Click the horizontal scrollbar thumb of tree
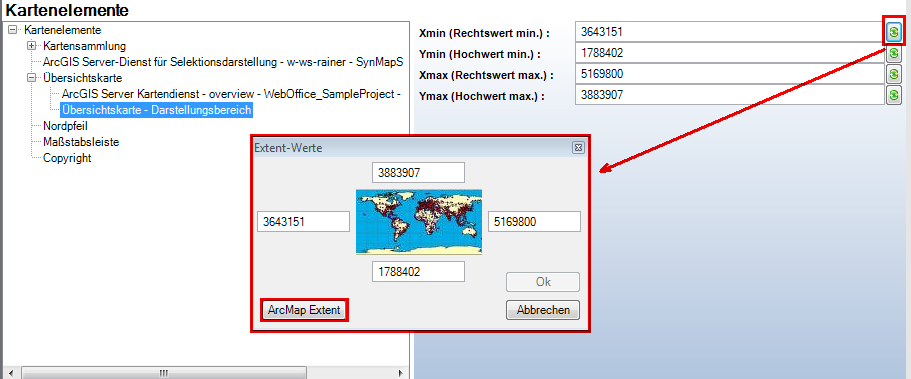This screenshot has height=379, width=911. click(x=164, y=373)
